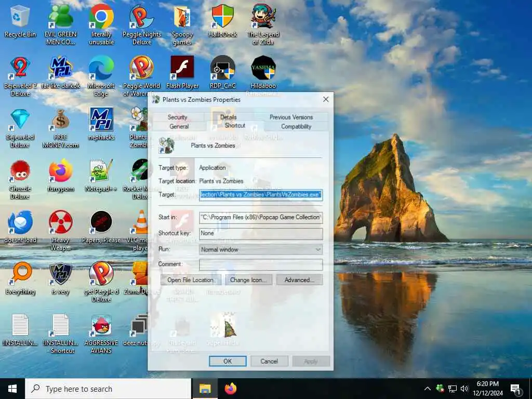532x399 pixels.
Task: Confirm the Properties dialog with OK
Action: (x=228, y=362)
